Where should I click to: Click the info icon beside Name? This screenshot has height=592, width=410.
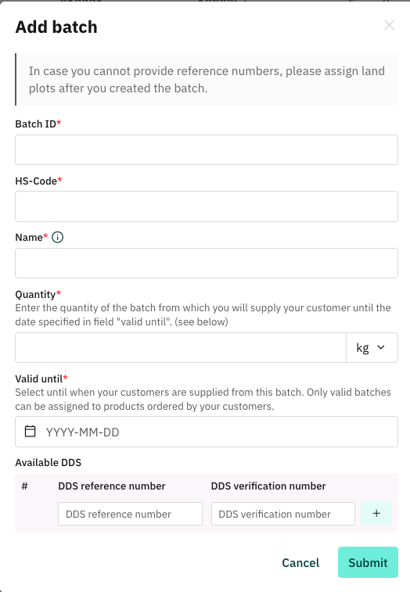tap(57, 237)
